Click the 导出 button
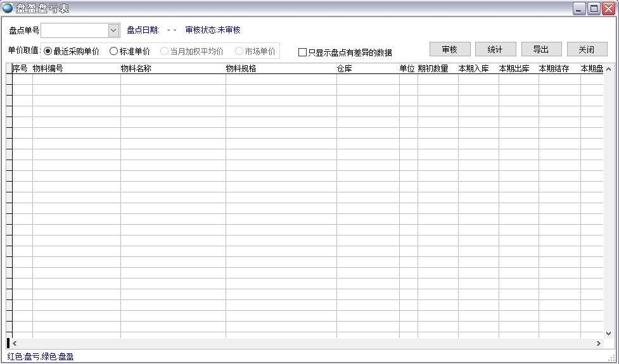Image resolution: width=619 pixels, height=364 pixels. tap(540, 49)
